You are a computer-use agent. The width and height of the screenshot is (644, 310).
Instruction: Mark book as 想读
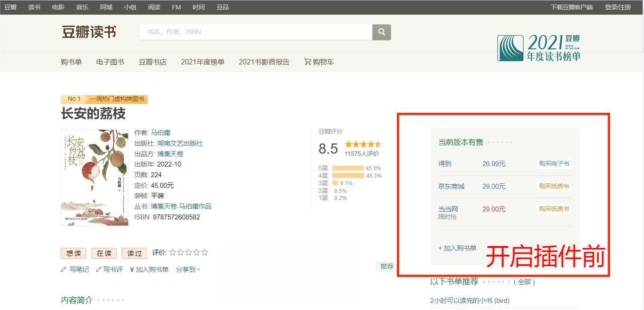(x=74, y=253)
